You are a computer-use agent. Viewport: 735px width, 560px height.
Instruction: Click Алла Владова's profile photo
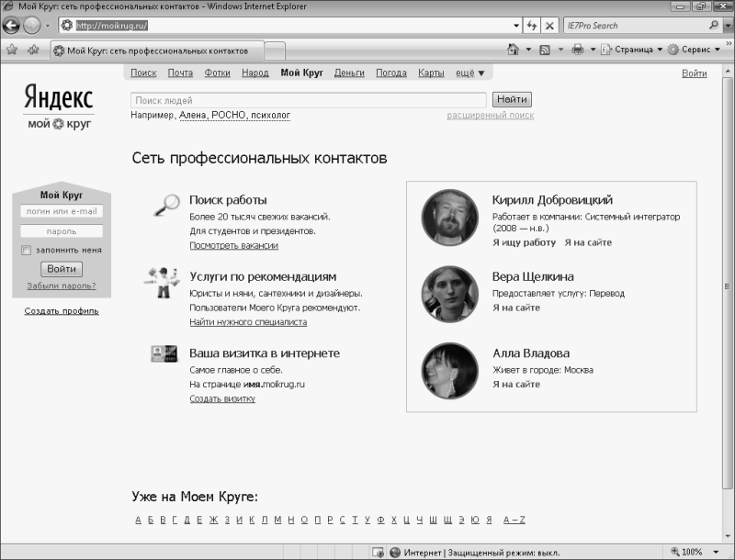450,371
